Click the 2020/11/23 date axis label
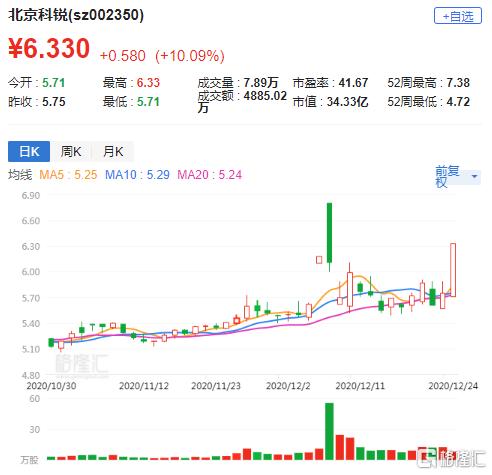The height and width of the screenshot is (475, 492). pos(216,386)
